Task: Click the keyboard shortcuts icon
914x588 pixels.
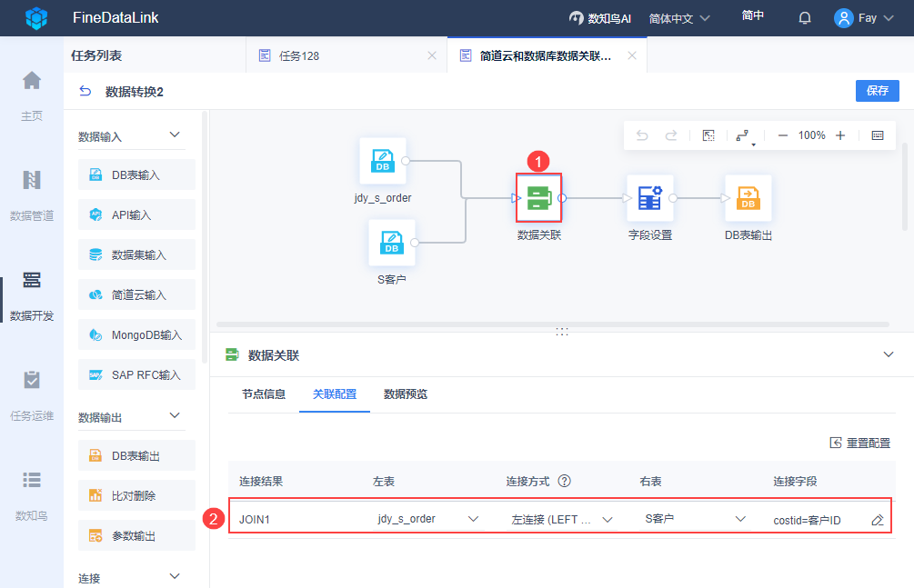Action: click(878, 135)
